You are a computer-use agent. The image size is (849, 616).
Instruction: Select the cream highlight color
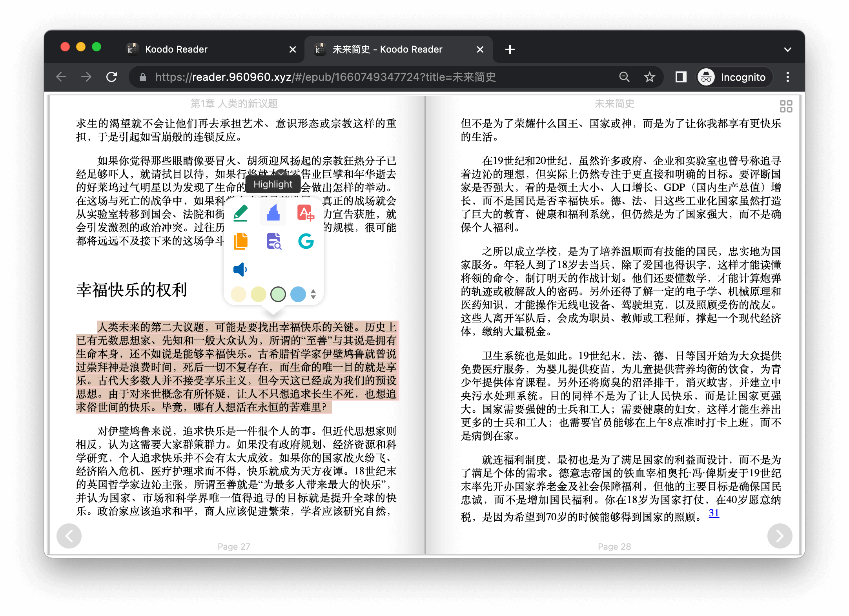[x=239, y=294]
